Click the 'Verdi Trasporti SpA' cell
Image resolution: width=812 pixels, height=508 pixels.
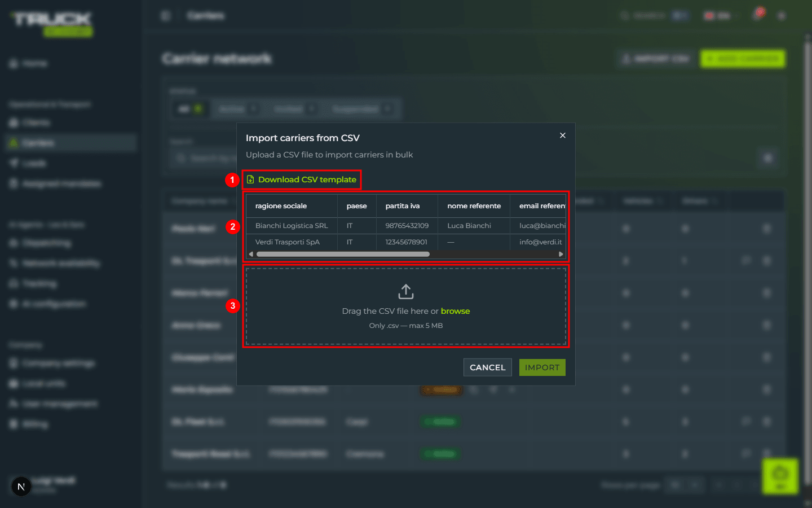[x=292, y=242]
